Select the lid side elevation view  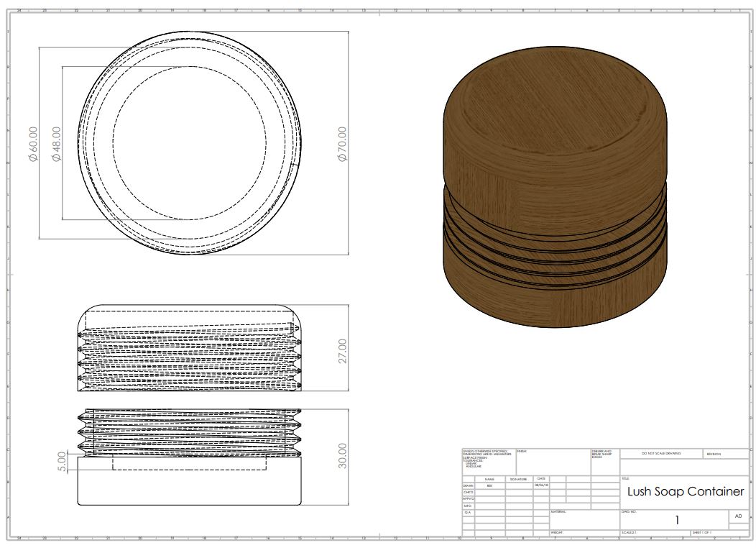point(190,348)
